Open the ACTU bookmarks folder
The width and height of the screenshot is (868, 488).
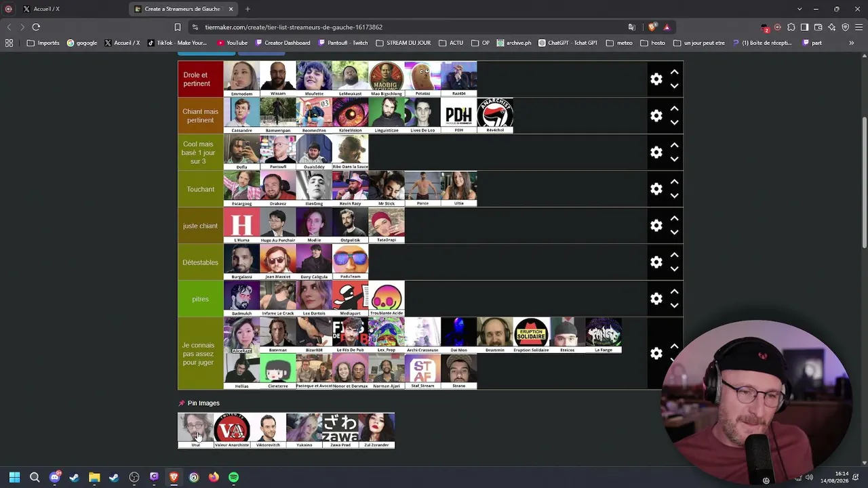coord(451,43)
